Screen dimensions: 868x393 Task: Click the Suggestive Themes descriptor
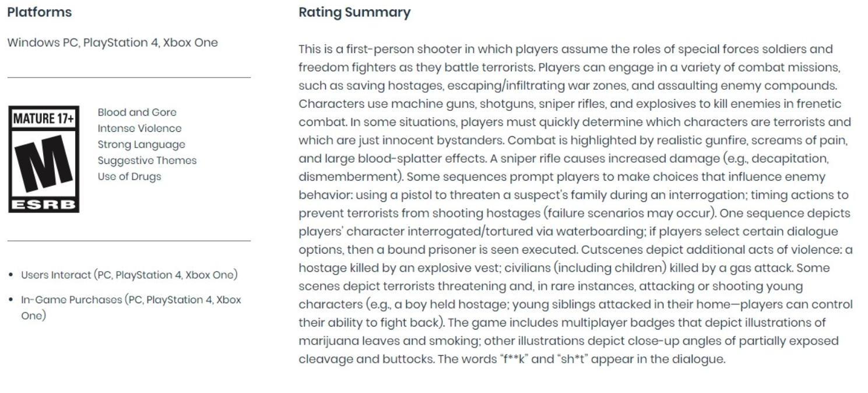pos(147,160)
